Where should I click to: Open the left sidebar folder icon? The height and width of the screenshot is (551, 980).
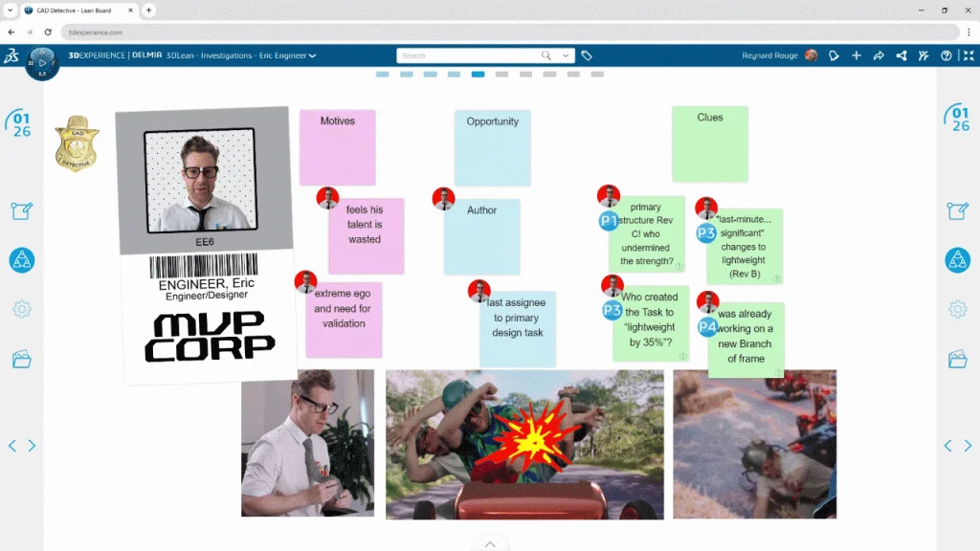pyautogui.click(x=21, y=360)
